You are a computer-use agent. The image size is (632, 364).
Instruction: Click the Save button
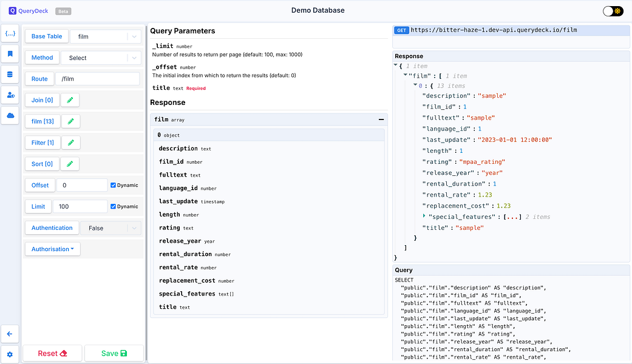coord(114,353)
